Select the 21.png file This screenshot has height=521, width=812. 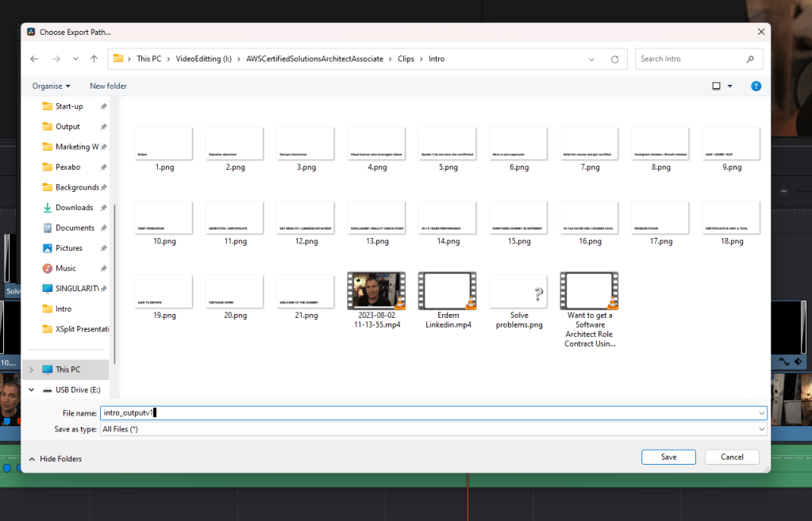[x=306, y=297]
